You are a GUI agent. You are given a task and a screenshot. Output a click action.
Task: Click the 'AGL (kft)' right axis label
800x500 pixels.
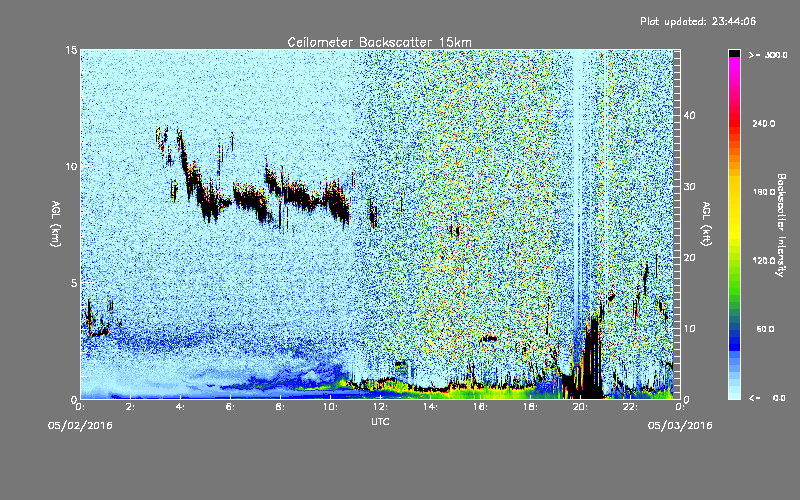706,224
